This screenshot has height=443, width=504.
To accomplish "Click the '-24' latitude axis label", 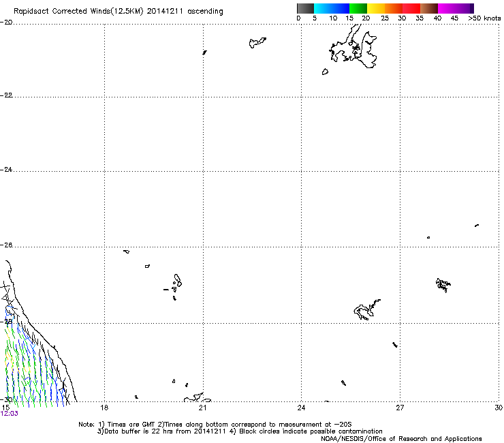I will 6,170.
